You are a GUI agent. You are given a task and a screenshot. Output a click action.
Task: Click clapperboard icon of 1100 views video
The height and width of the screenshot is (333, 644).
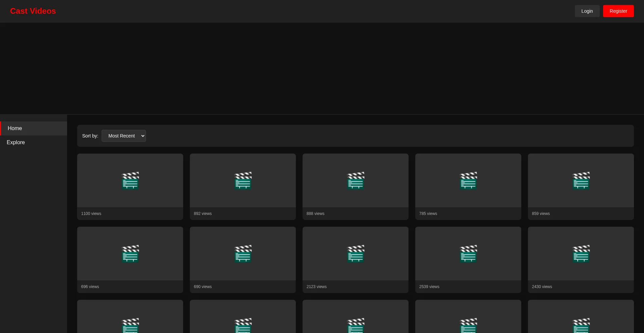130,181
